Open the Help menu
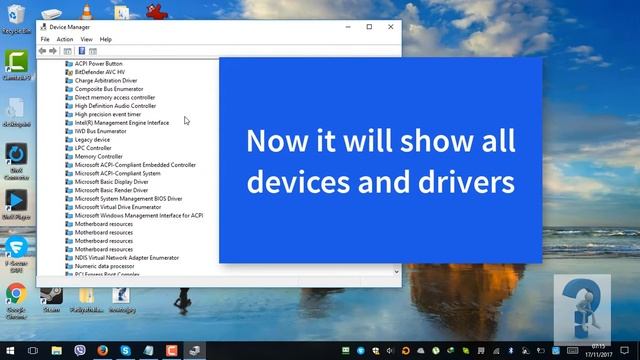640x360 pixels. (x=105, y=39)
